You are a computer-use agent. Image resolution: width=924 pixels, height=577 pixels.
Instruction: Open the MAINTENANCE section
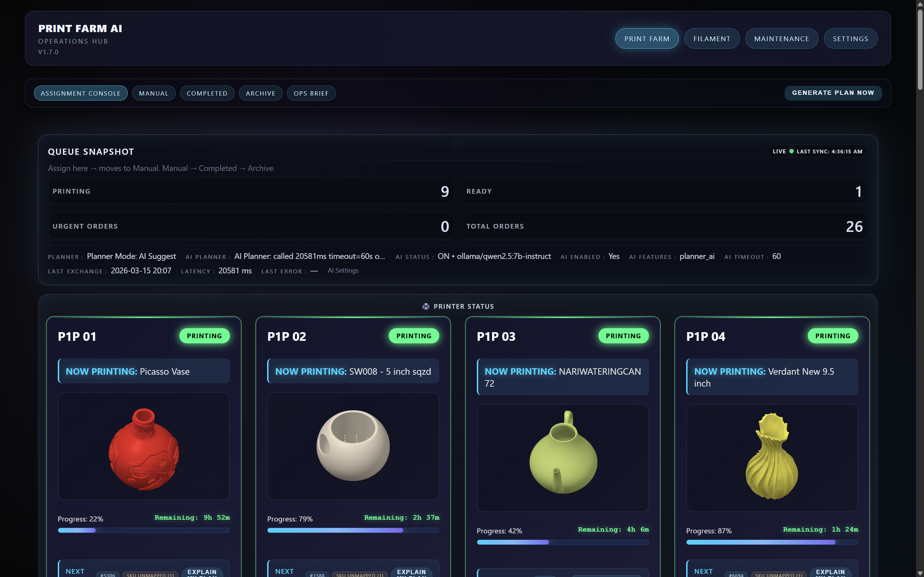coord(781,38)
